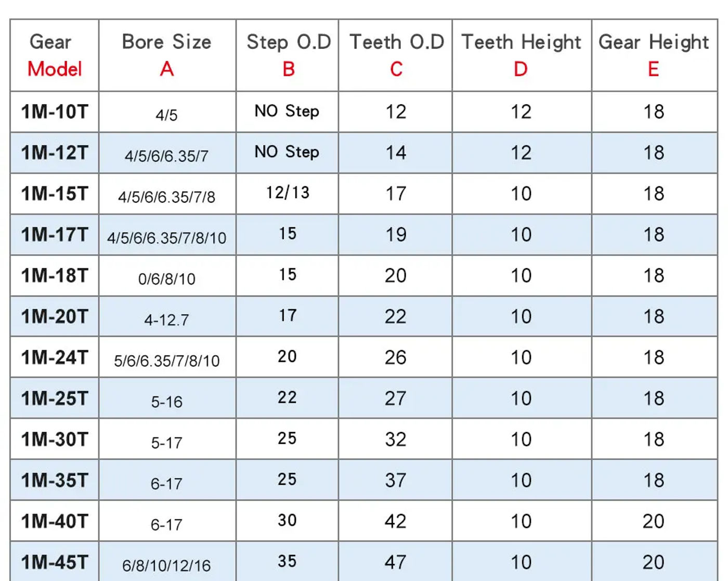
Task: Select the 1M-12T row label
Action: pyautogui.click(x=55, y=153)
